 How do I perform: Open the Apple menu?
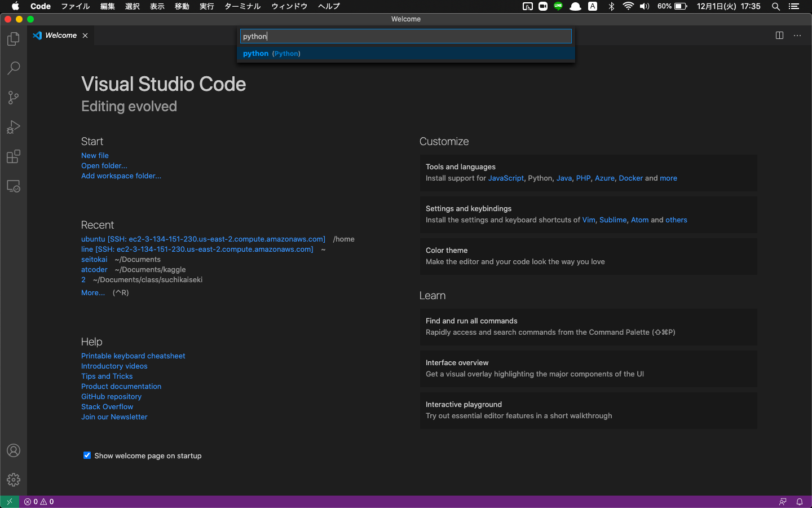[15, 6]
